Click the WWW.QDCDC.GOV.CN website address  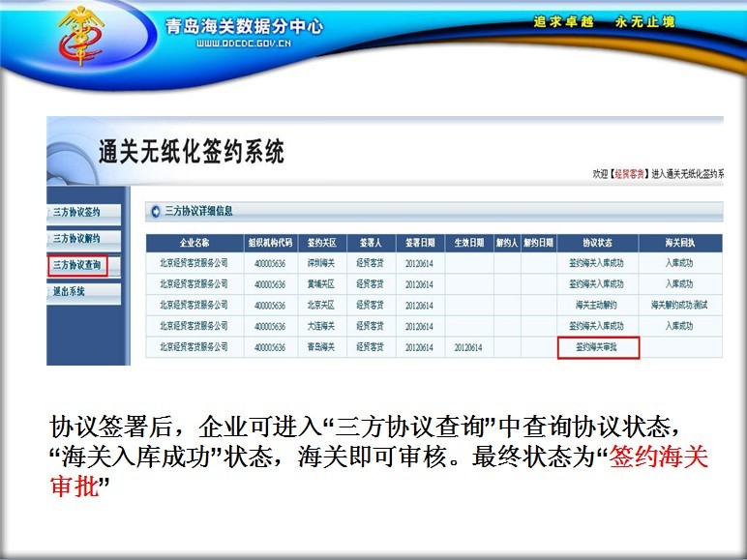point(244,44)
